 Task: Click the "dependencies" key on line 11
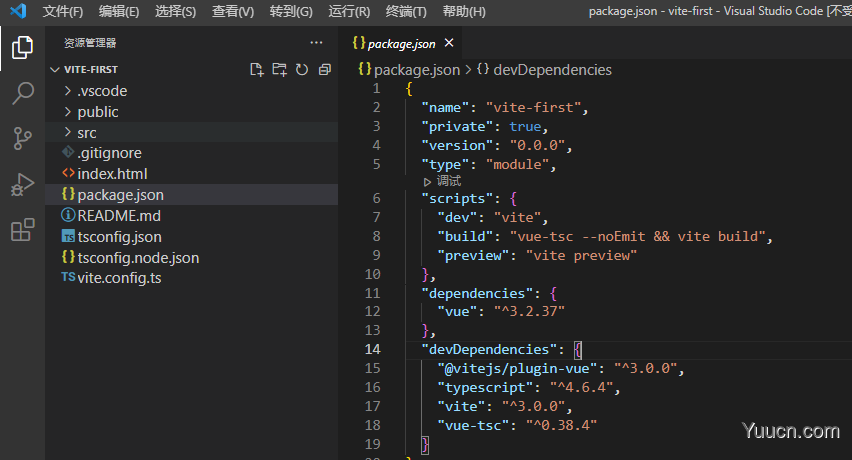[x=477, y=293]
